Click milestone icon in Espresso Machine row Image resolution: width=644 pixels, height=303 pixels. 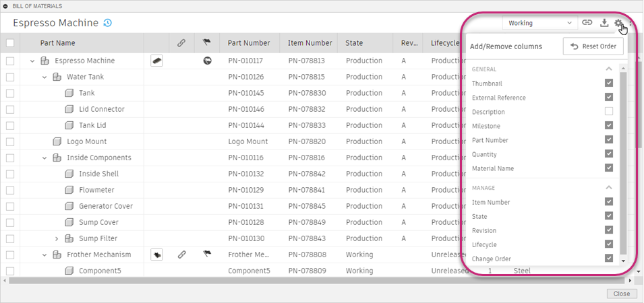pyautogui.click(x=208, y=61)
